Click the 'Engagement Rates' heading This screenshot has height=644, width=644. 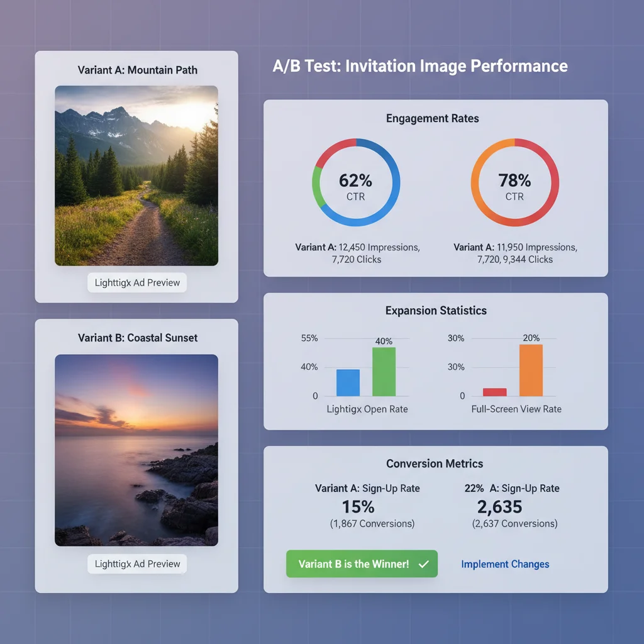(433, 118)
